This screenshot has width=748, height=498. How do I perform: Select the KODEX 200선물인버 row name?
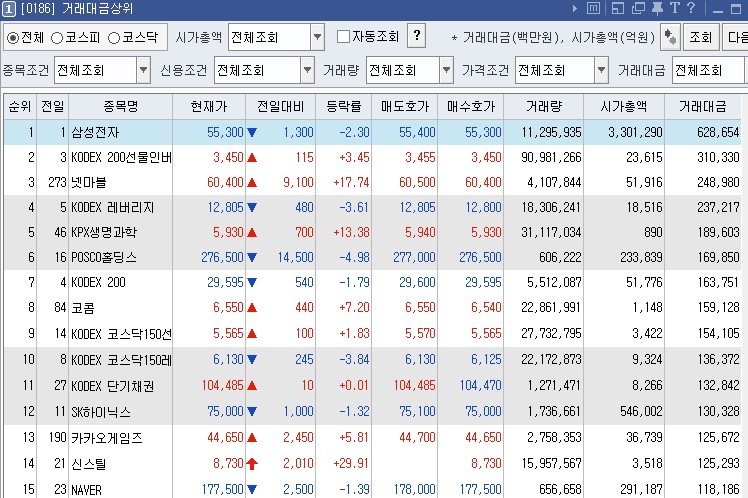tap(121, 157)
